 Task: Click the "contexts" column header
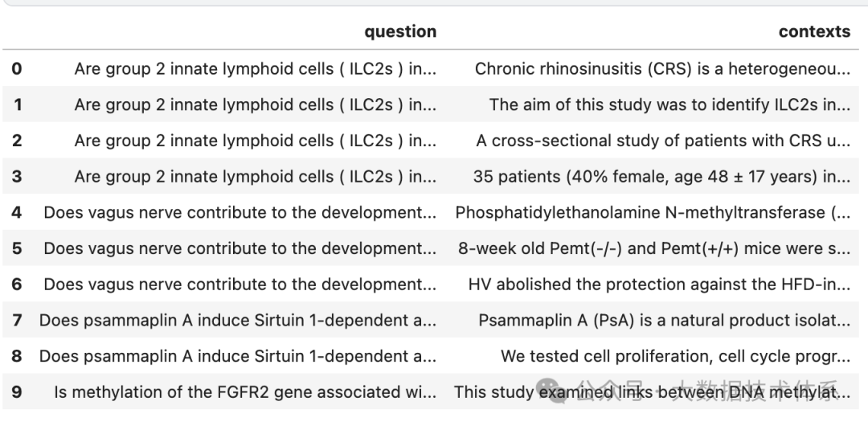click(x=813, y=32)
